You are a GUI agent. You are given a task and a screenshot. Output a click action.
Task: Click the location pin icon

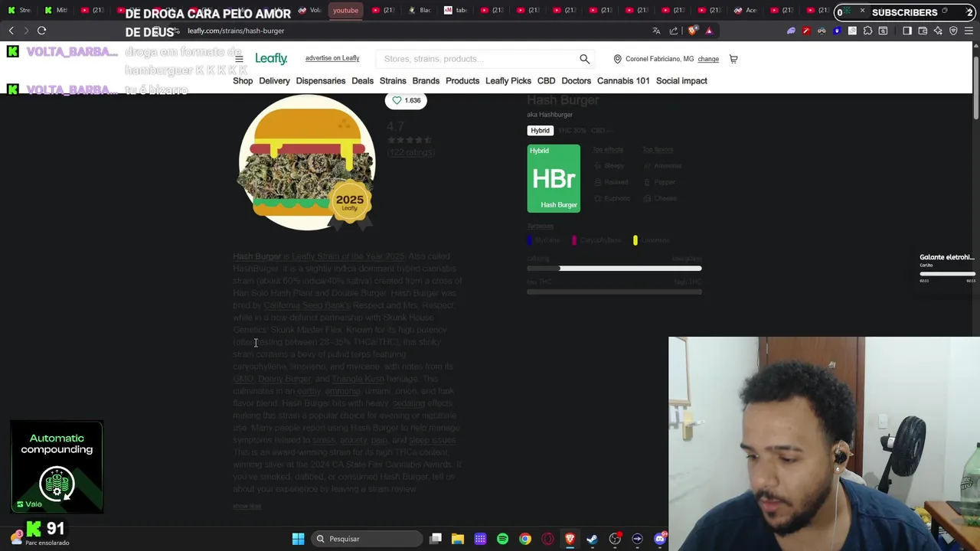click(x=617, y=59)
